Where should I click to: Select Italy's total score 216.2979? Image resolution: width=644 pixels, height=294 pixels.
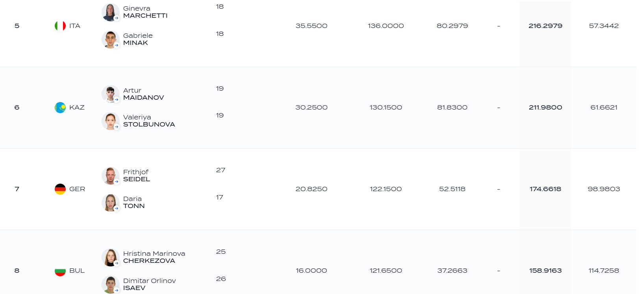point(545,26)
